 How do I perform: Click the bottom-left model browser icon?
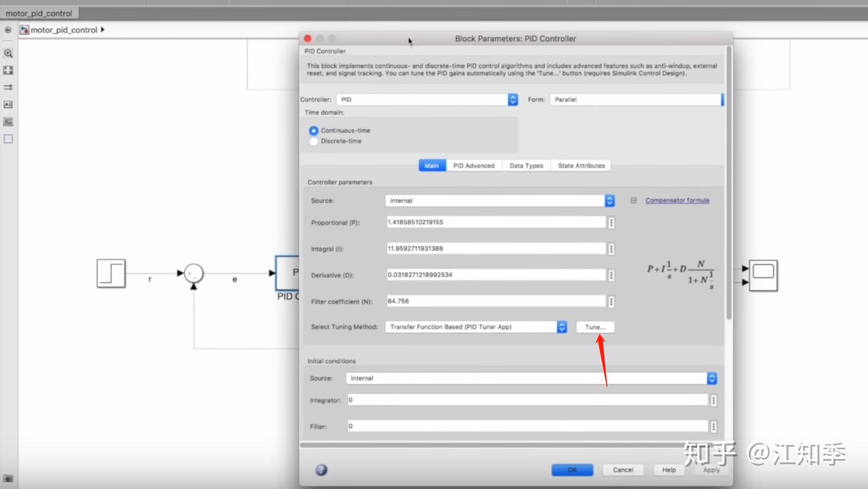tap(8, 479)
